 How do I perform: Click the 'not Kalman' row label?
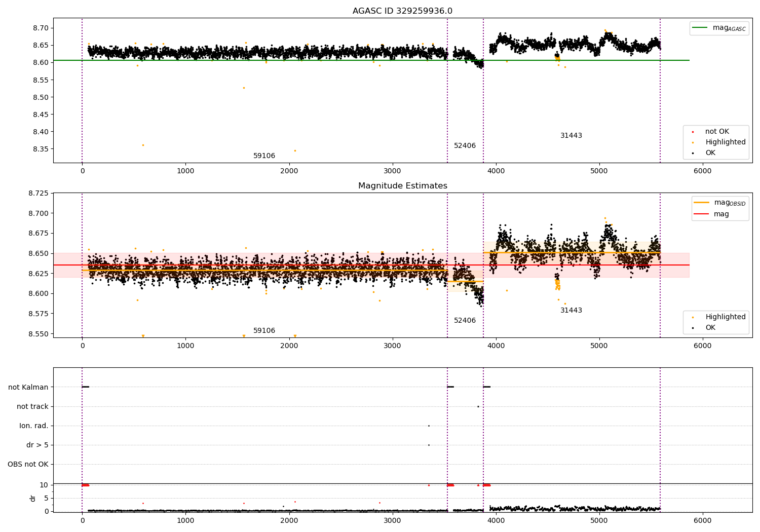[x=28, y=387]
